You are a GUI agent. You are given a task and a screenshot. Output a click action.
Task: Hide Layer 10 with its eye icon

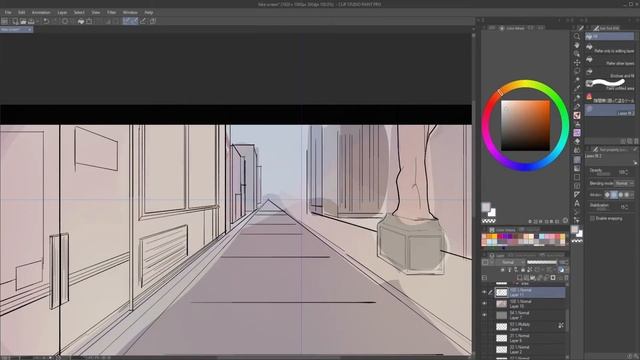pos(484,304)
